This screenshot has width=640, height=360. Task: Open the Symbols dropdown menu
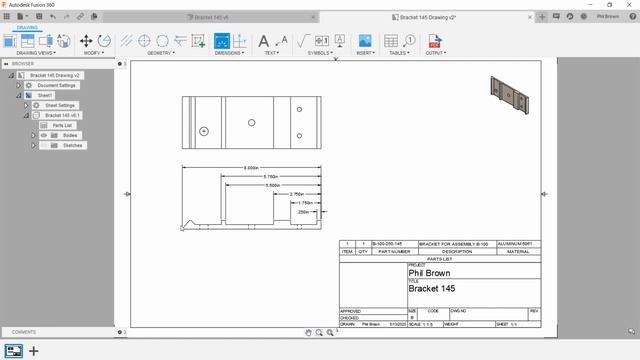[320, 53]
